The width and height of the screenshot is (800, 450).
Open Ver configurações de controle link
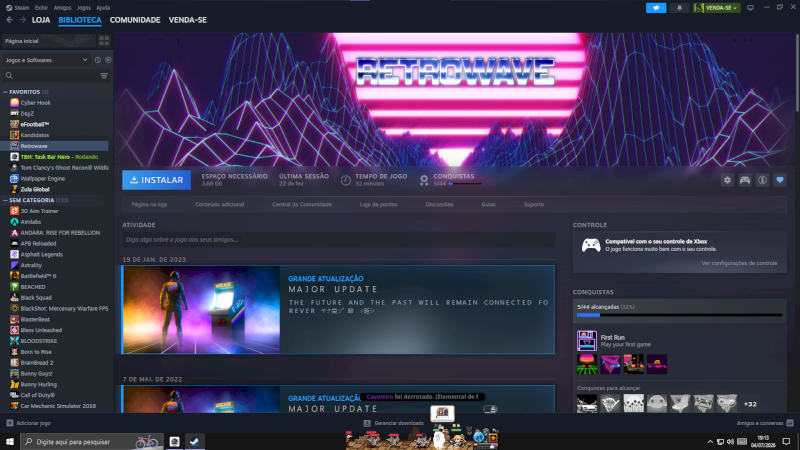(x=739, y=263)
